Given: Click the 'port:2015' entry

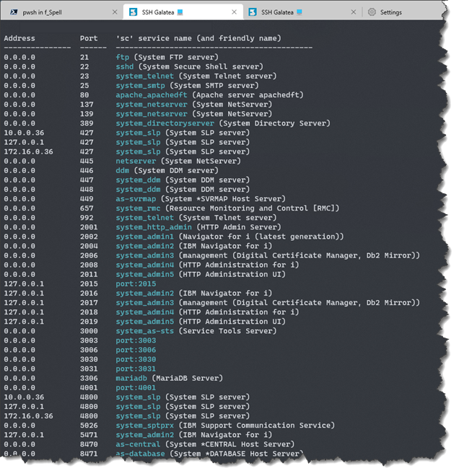Looking at the screenshot, I should (x=136, y=284).
